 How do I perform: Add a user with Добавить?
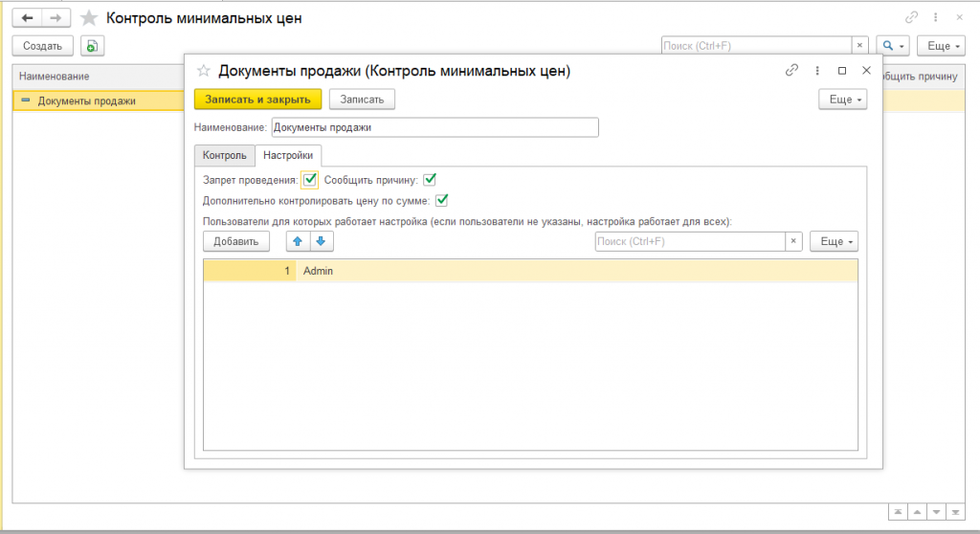pyautogui.click(x=236, y=241)
